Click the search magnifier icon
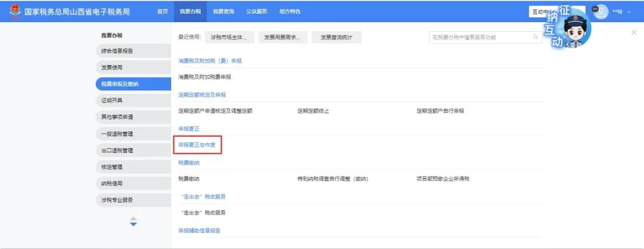 tap(535, 38)
